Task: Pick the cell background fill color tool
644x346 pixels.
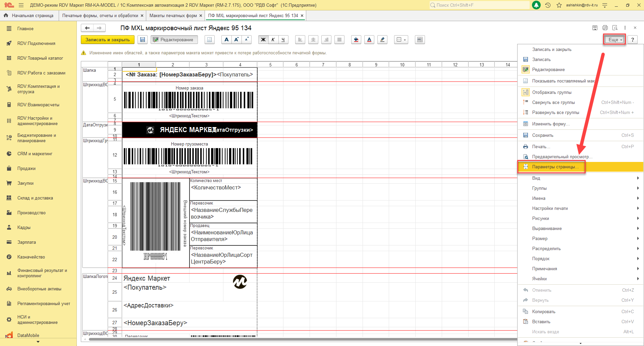Action: (x=356, y=40)
